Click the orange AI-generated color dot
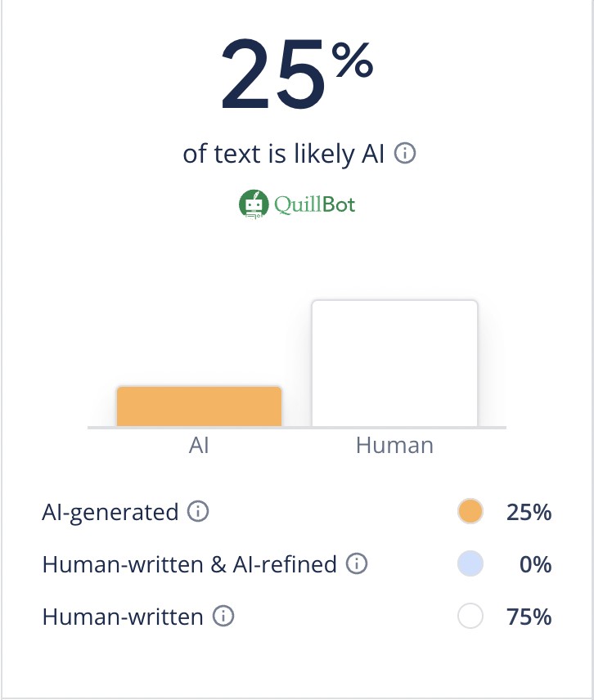This screenshot has height=700, width=594. [470, 513]
